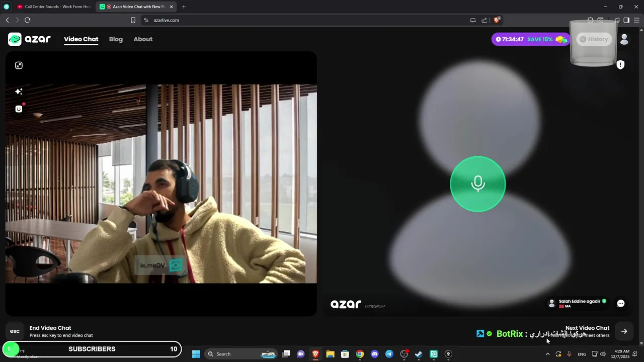Report user via shield warning icon
The height and width of the screenshot is (362, 644).
[x=620, y=65]
